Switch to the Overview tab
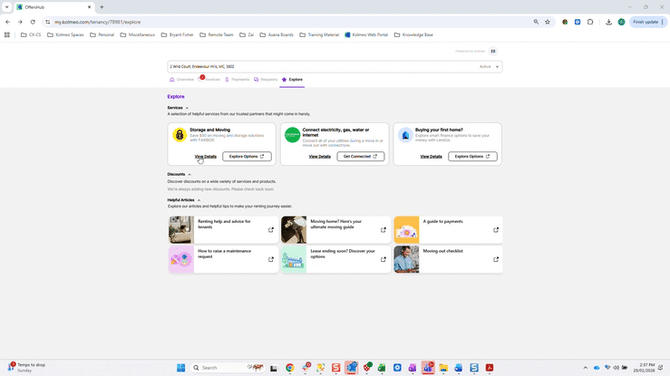Viewport: 670px width, 376px height. [x=182, y=79]
